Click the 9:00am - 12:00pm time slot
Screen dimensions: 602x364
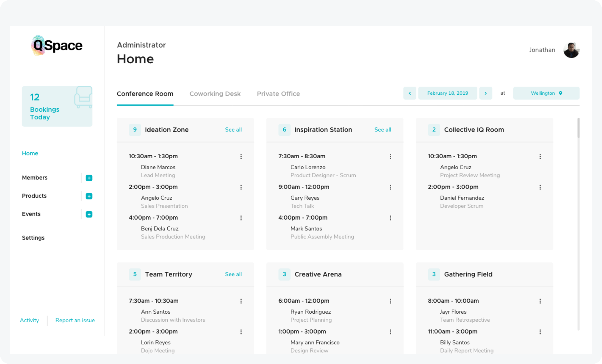click(x=304, y=187)
